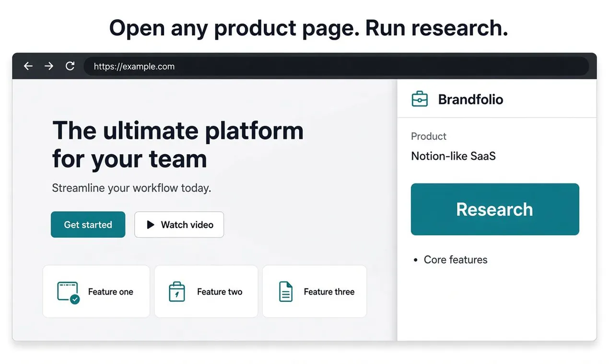Click the Feature two clipboard icon
The width and height of the screenshot is (609, 364).
[x=176, y=292]
